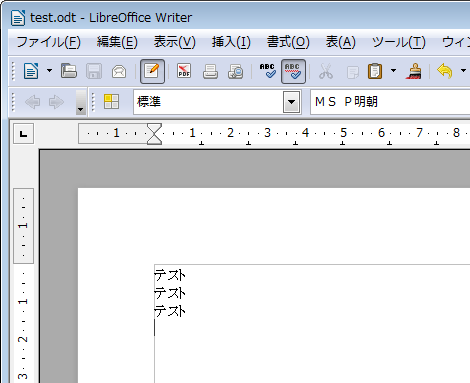Click the New document icon
Screen dimensions: 470x383
31,71
